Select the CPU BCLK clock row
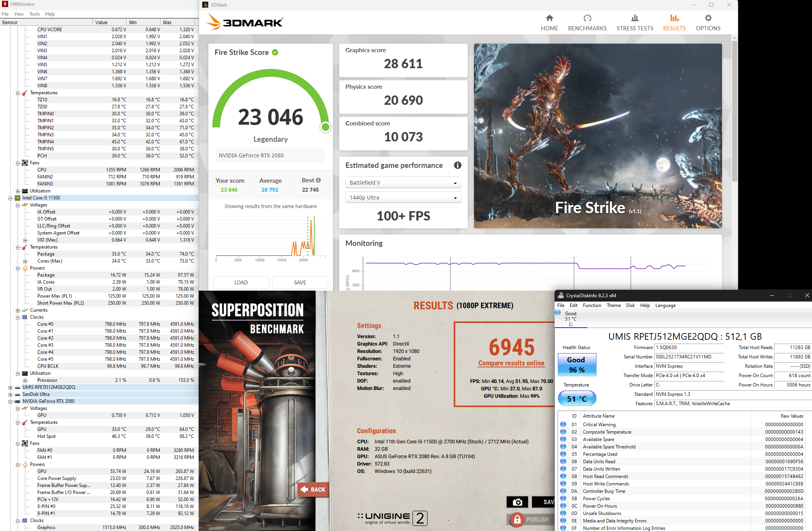Viewport: 812px width, 531px height. 99,366
